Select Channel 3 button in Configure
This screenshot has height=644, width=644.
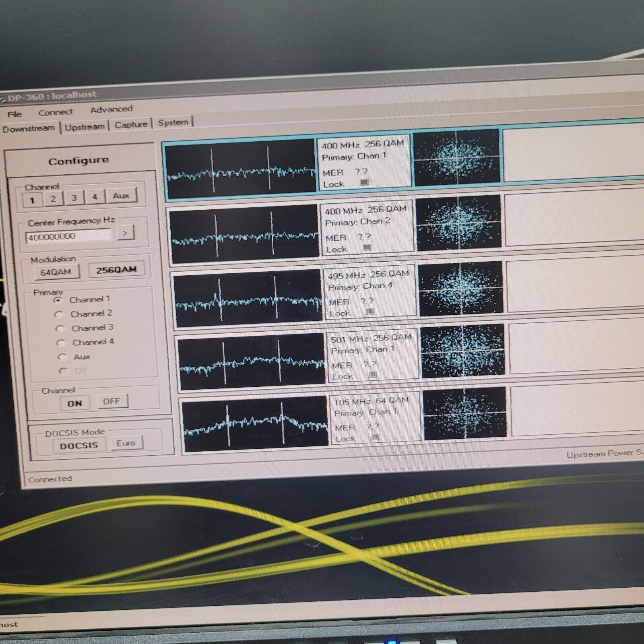[74, 198]
